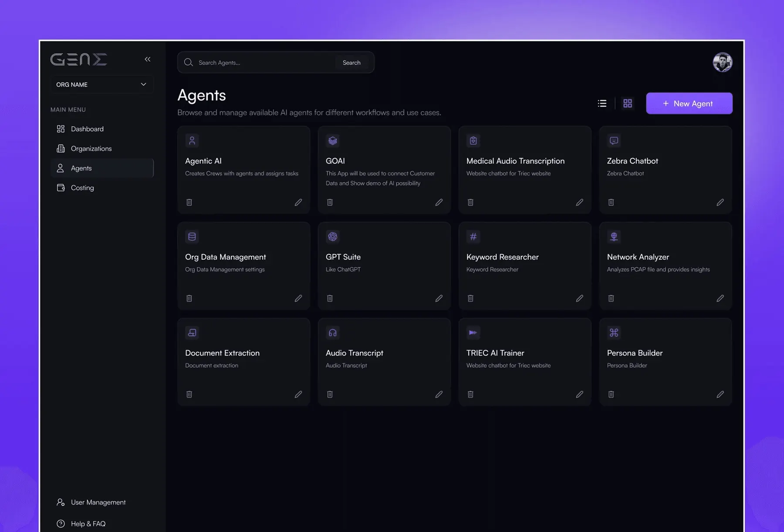784x532 pixels.
Task: Click the Agentic AI title
Action: pyautogui.click(x=203, y=161)
